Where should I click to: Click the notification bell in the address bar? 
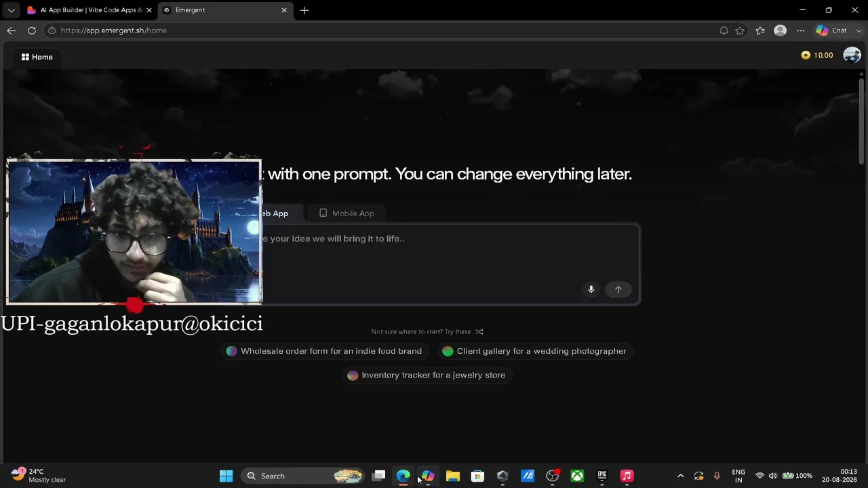click(724, 30)
